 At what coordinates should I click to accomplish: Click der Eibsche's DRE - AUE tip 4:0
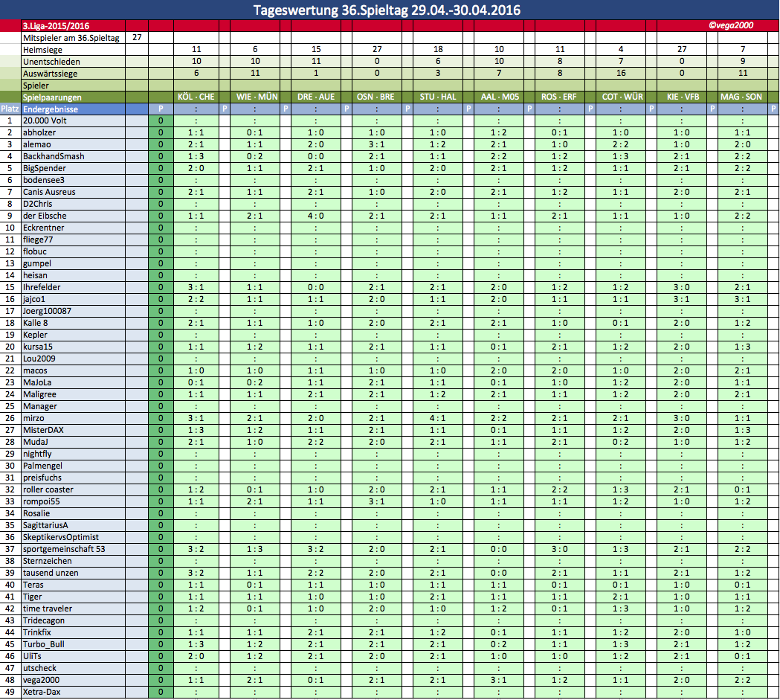coord(316,216)
